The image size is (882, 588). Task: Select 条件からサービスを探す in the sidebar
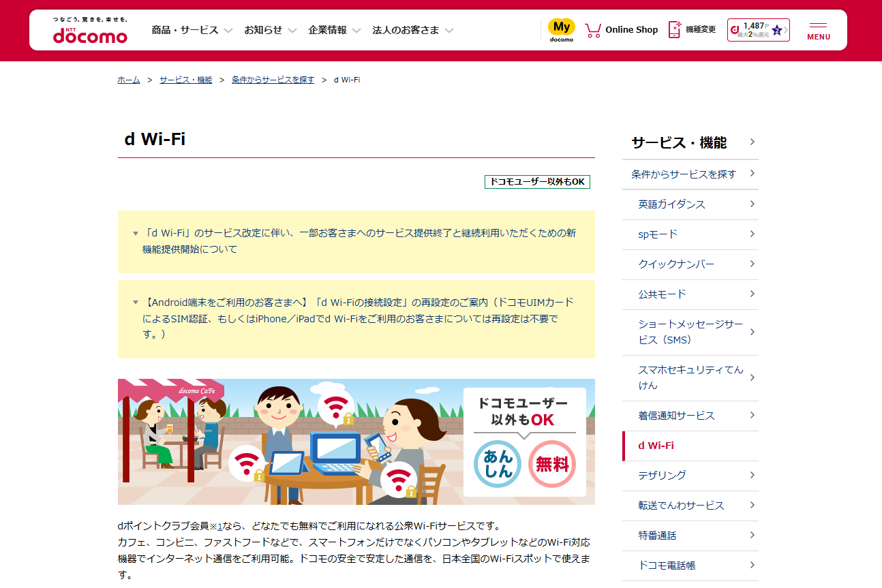[690, 174]
